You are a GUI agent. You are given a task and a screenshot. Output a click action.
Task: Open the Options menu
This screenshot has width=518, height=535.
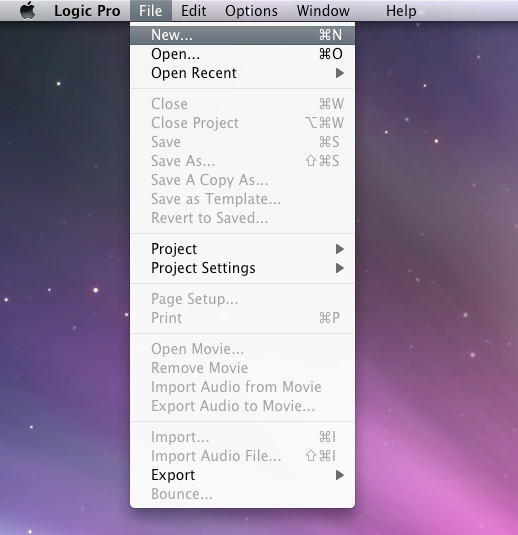[251, 11]
